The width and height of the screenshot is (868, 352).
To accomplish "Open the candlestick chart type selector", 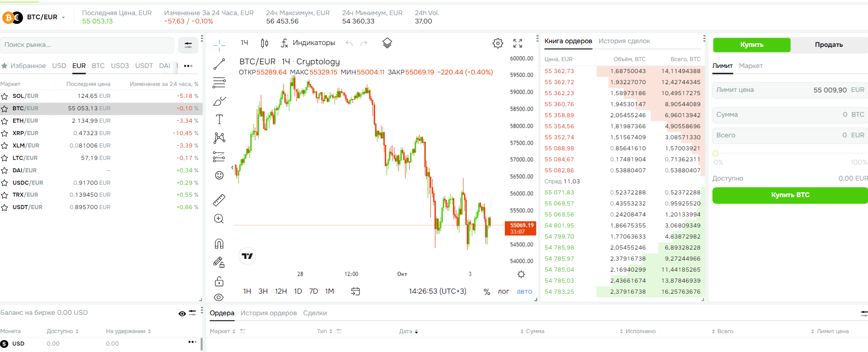I will (x=264, y=43).
